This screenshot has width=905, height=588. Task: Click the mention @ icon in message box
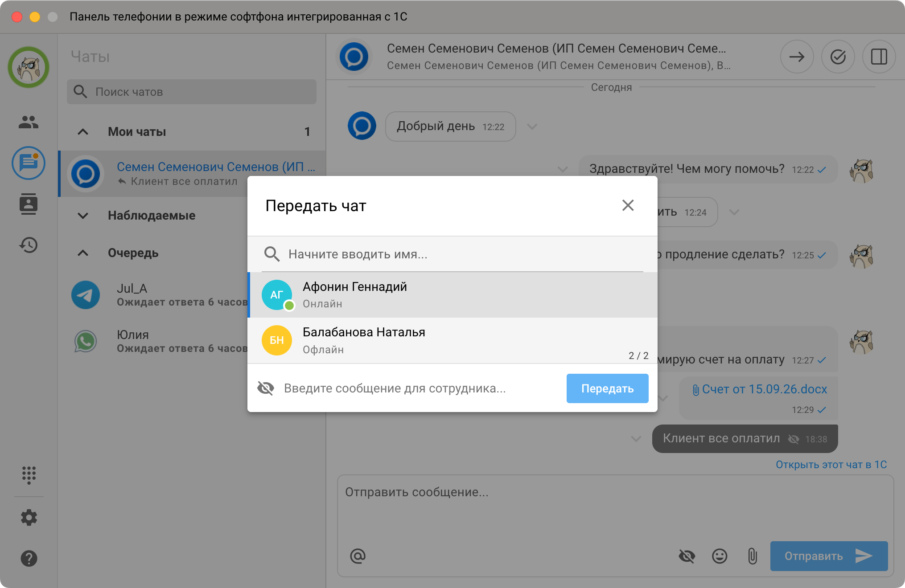[x=358, y=556]
